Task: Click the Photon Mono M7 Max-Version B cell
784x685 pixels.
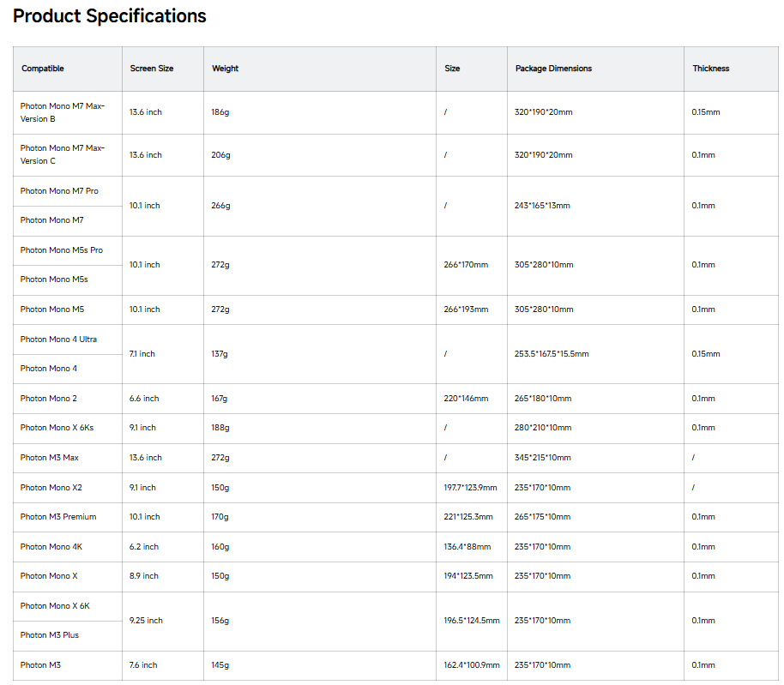Action: (63, 112)
